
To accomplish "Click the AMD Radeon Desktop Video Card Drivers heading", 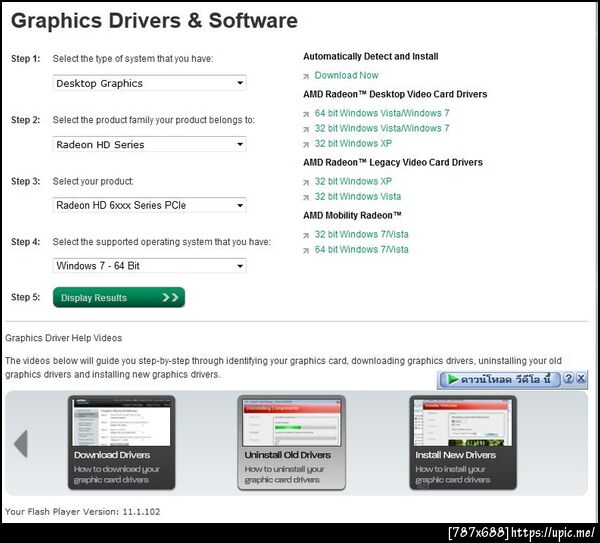I will (x=395, y=94).
